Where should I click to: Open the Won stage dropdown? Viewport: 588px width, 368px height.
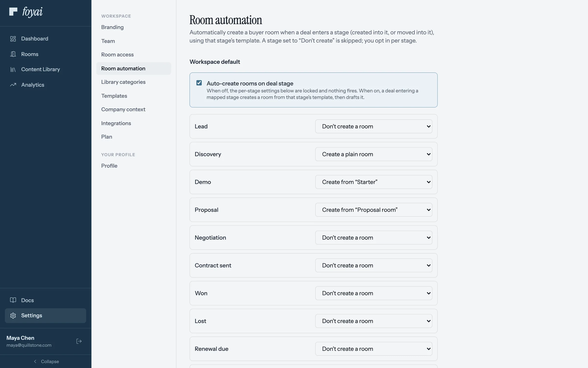[374, 293]
